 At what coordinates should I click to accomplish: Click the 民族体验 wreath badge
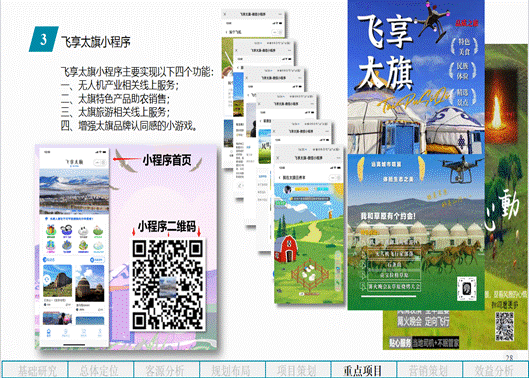(463, 71)
